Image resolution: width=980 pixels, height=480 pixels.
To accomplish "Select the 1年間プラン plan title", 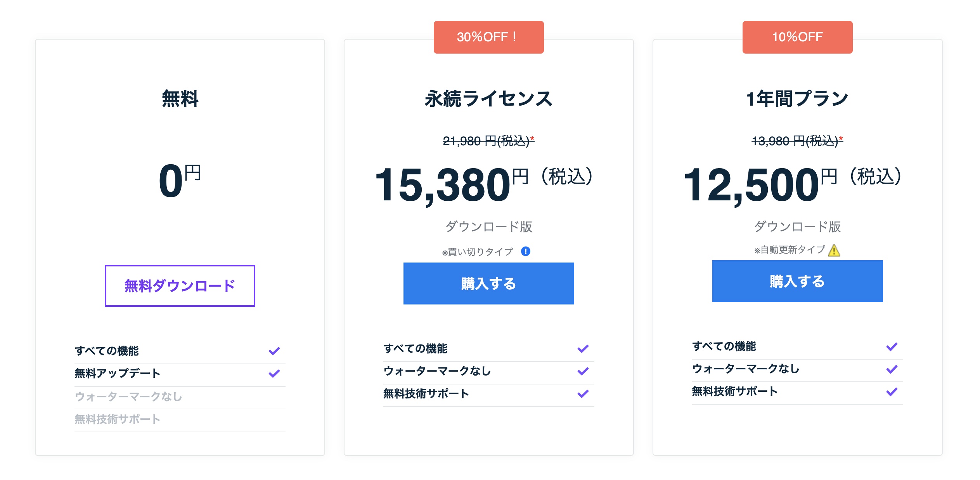I will [797, 98].
